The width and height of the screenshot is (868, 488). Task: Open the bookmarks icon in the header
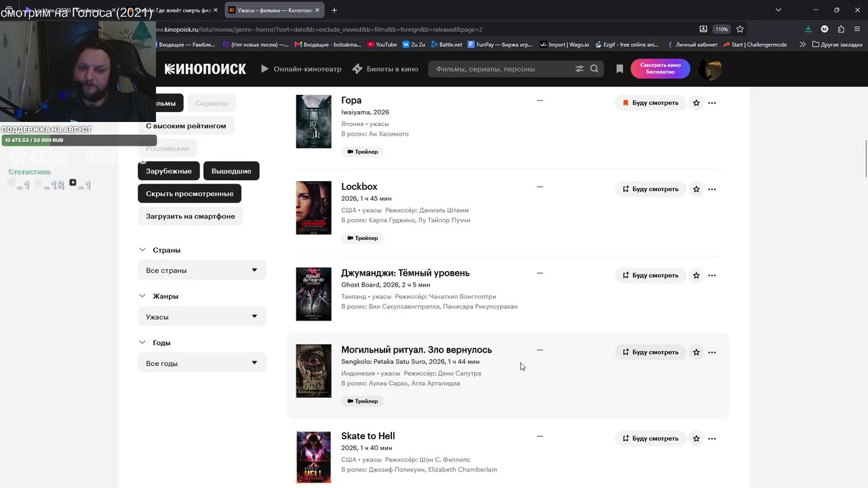(619, 68)
